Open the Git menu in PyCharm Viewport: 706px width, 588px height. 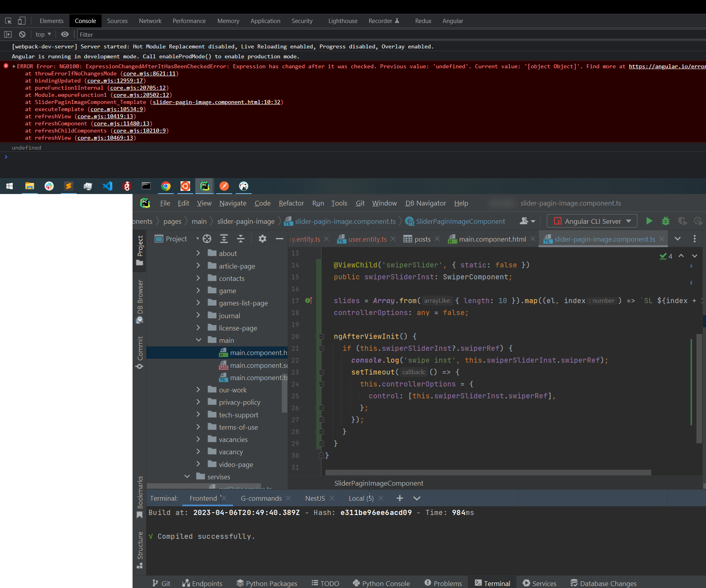(360, 203)
